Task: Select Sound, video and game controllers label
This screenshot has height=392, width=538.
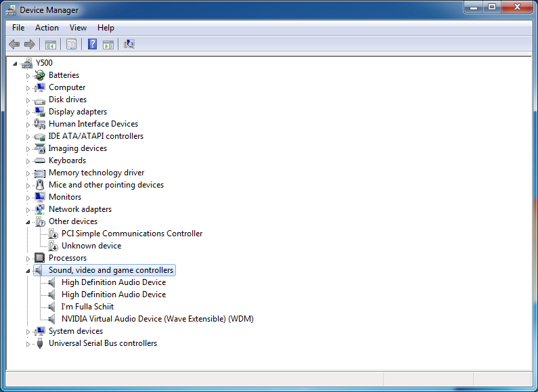Action: (111, 270)
